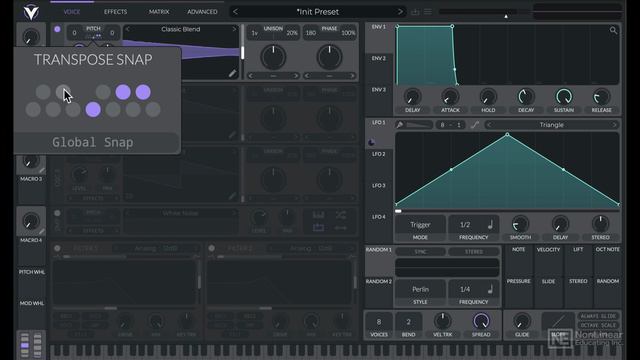This screenshot has height=360, width=640.
Task: Click the LFO phase slider below waveform
Action: pos(507,211)
